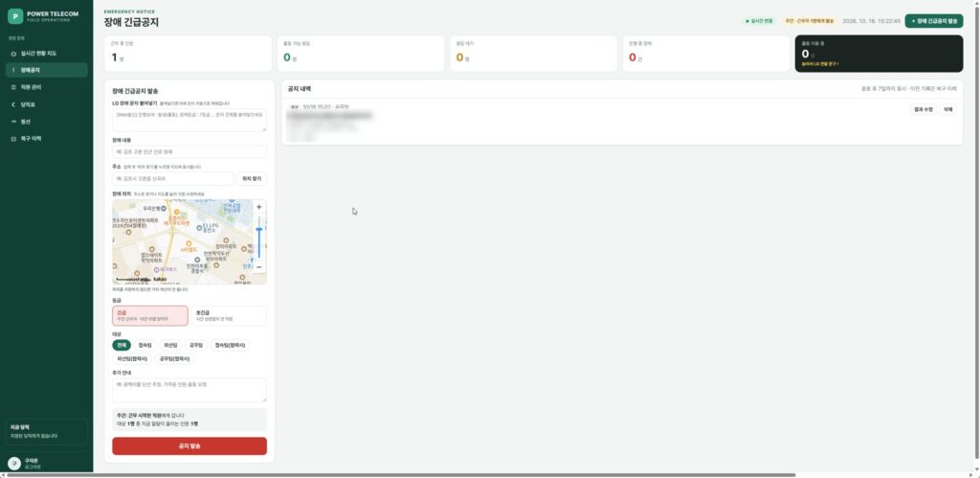Click the kakao map preview
980x478 pixels.
189,242
